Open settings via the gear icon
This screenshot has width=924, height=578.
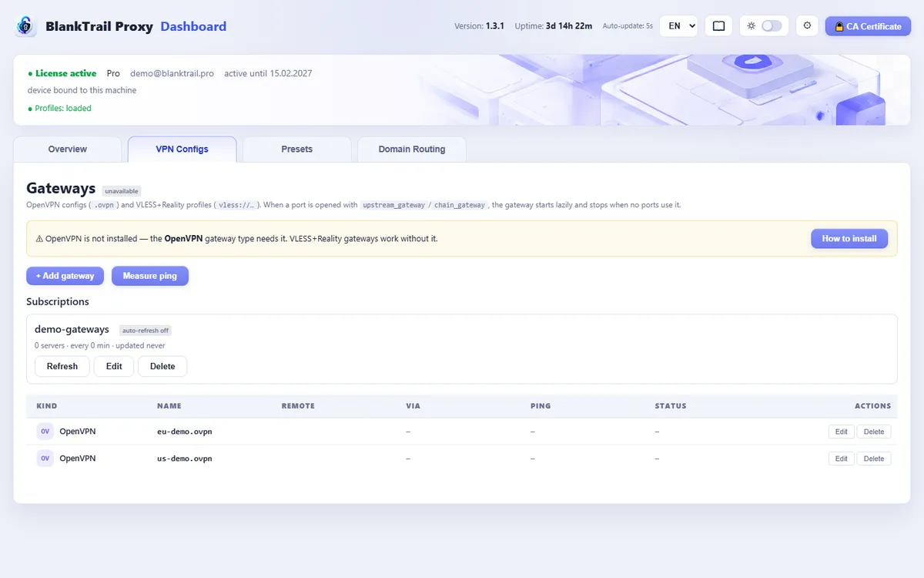pyautogui.click(x=807, y=25)
